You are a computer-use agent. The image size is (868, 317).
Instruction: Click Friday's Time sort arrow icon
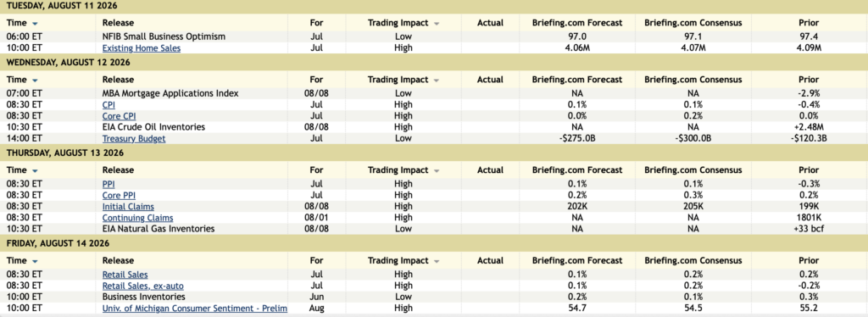click(36, 262)
